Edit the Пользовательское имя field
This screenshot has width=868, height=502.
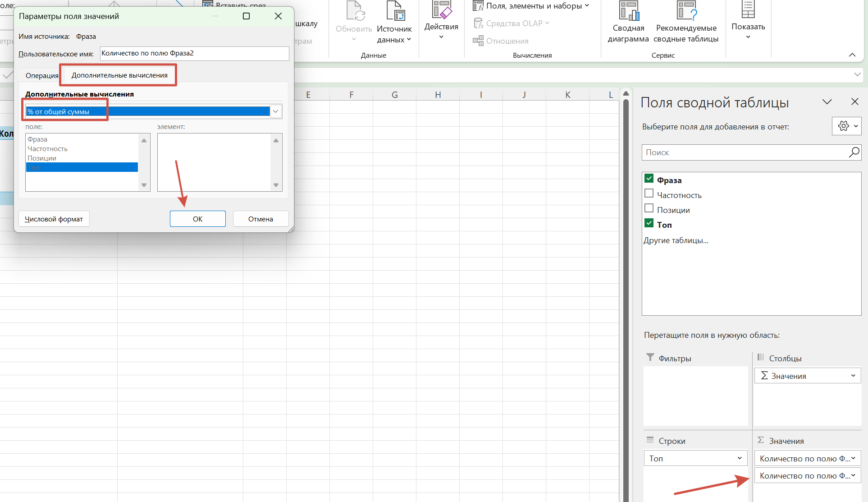coord(194,53)
